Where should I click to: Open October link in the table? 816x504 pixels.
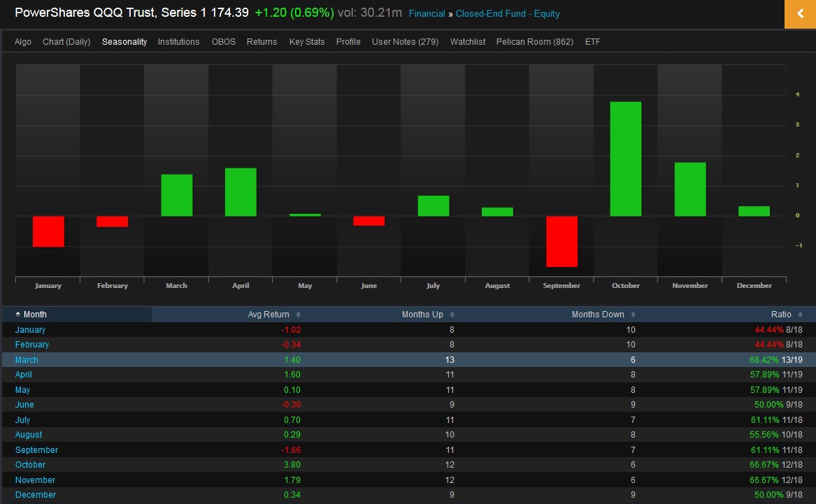coord(30,464)
